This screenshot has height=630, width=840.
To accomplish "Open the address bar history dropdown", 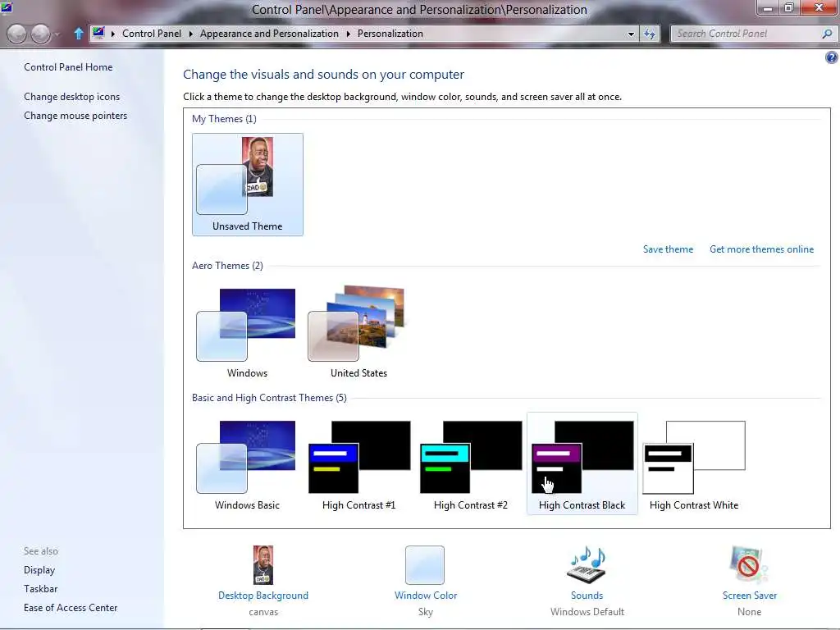I will point(631,34).
